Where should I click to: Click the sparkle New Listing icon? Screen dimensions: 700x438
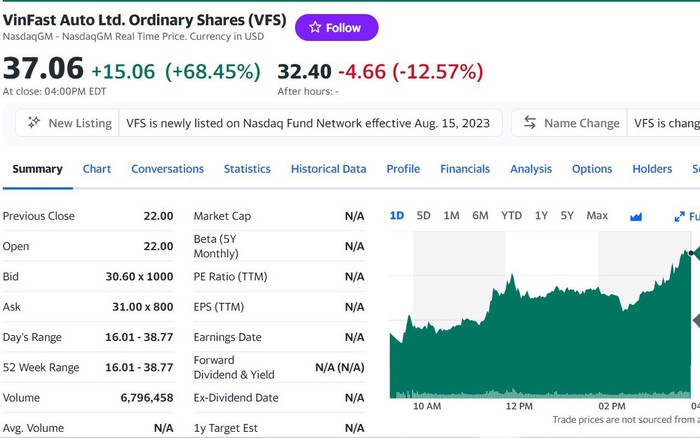[34, 122]
